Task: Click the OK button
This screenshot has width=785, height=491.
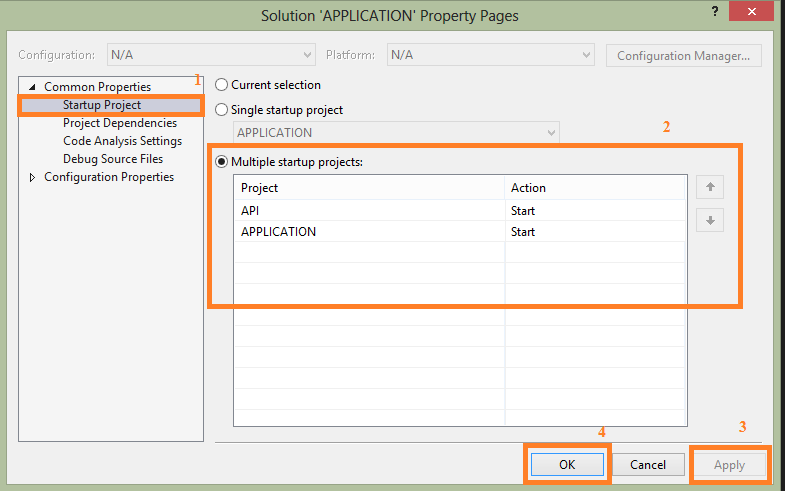Action: tap(567, 464)
